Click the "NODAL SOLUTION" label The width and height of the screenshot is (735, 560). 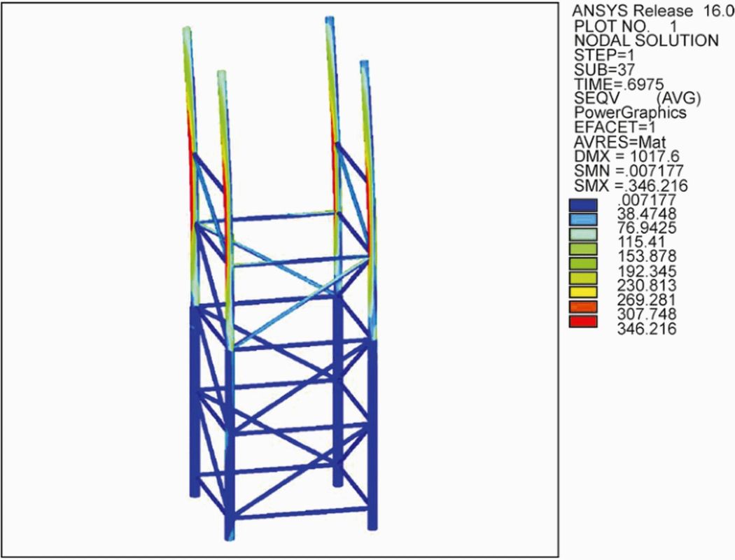[x=646, y=41]
